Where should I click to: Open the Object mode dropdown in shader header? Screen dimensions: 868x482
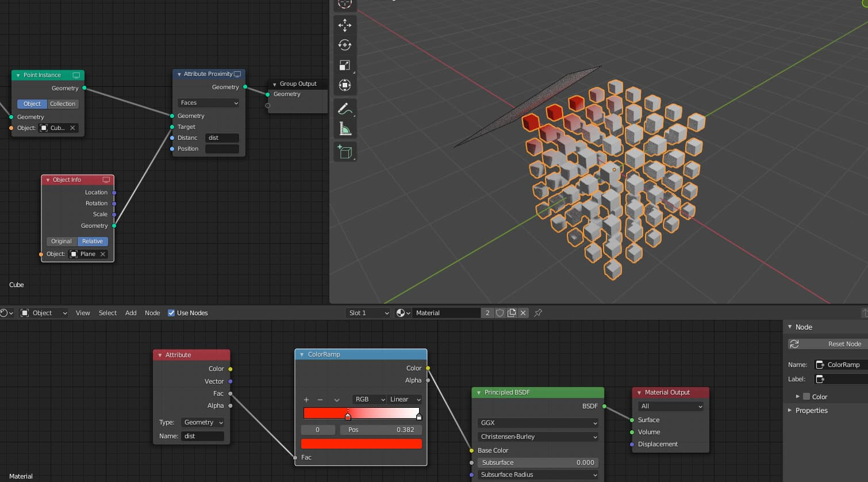[x=44, y=313]
